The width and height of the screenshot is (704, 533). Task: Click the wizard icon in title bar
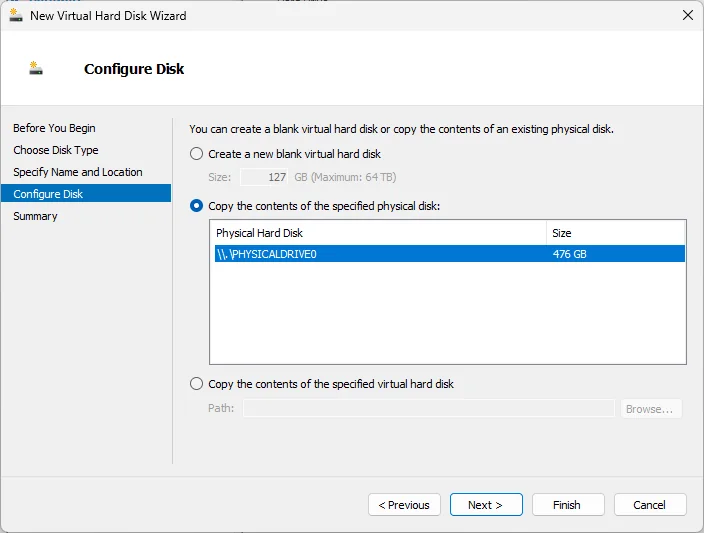pos(16,15)
